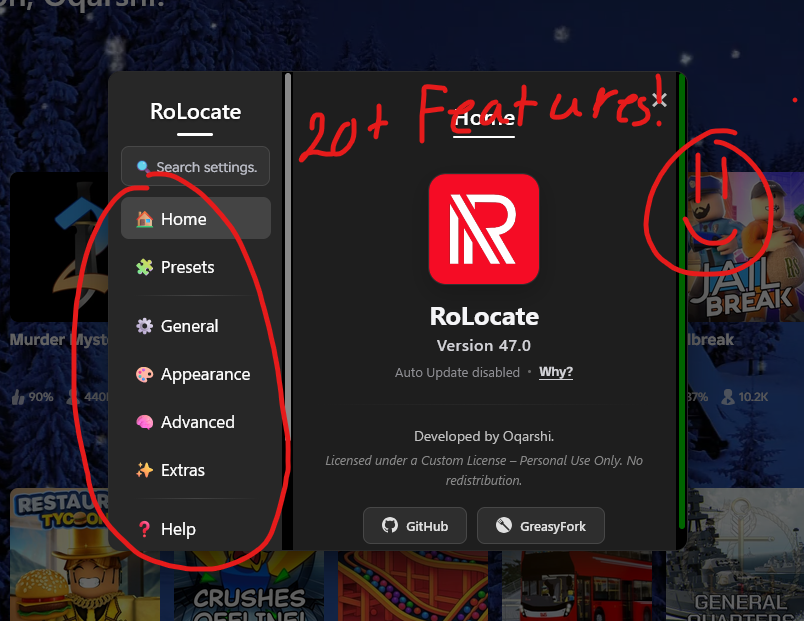The image size is (804, 621).
Task: Click the GitHub octocat icon
Action: (x=390, y=525)
